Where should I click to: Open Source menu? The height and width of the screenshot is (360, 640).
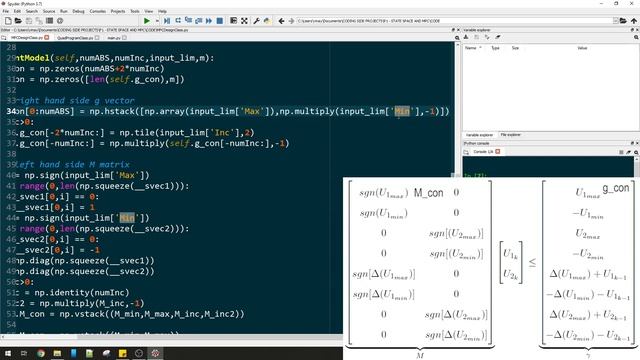point(49,11)
